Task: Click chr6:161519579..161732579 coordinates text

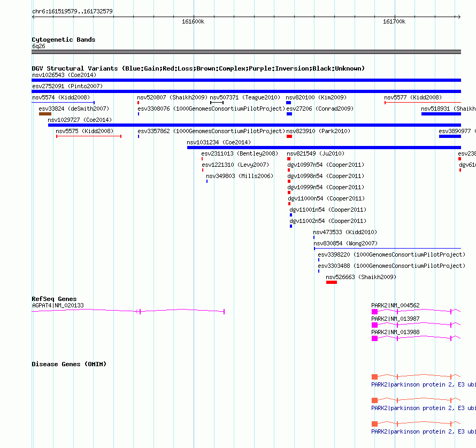Action: point(72,11)
